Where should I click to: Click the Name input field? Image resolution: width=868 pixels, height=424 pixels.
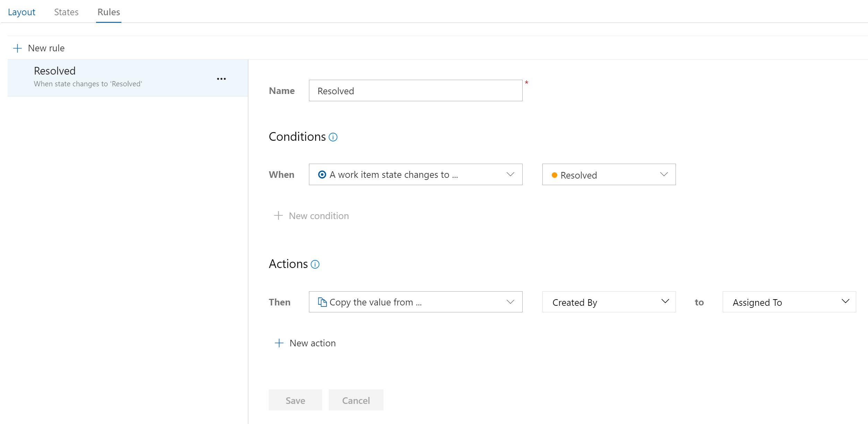pyautogui.click(x=415, y=91)
